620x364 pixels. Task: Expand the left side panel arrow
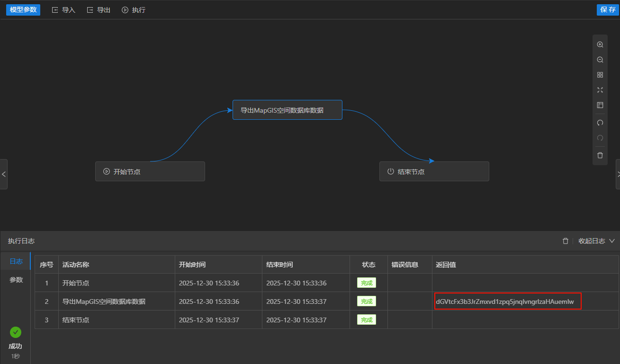pos(4,174)
